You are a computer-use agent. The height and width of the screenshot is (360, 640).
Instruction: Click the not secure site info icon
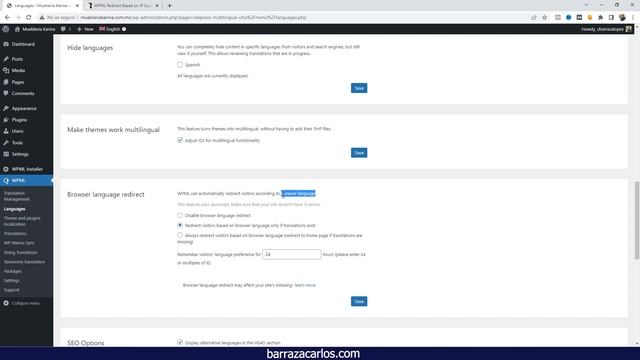(x=42, y=18)
